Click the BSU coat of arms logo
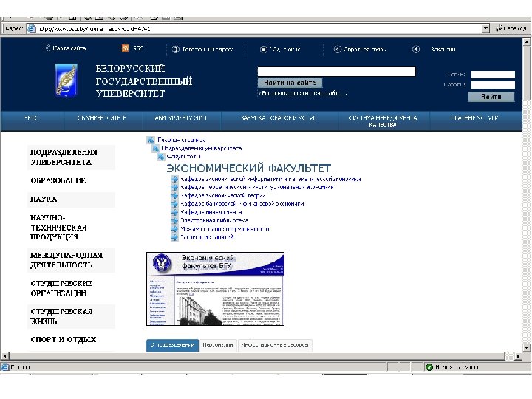 point(66,81)
